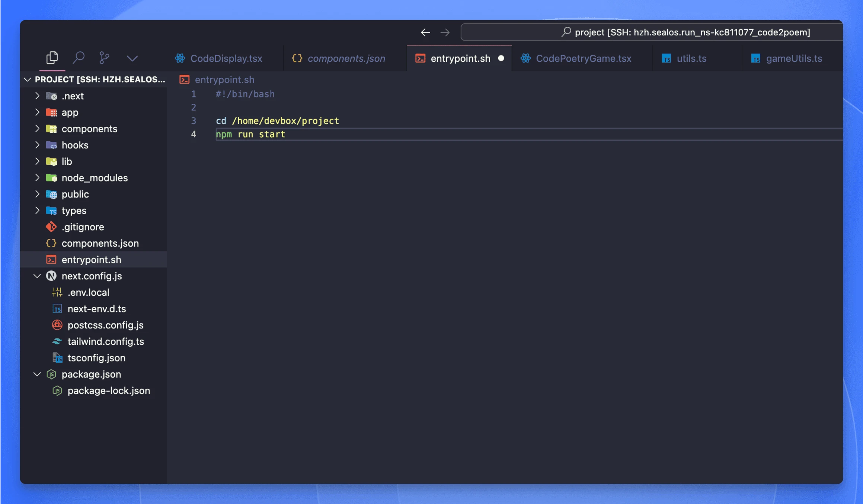
Task: Open the Explorer view icon
Action: (52, 58)
